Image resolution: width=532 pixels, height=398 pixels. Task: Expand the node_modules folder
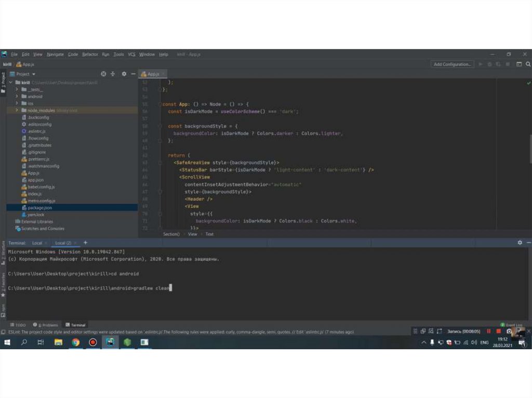click(17, 110)
